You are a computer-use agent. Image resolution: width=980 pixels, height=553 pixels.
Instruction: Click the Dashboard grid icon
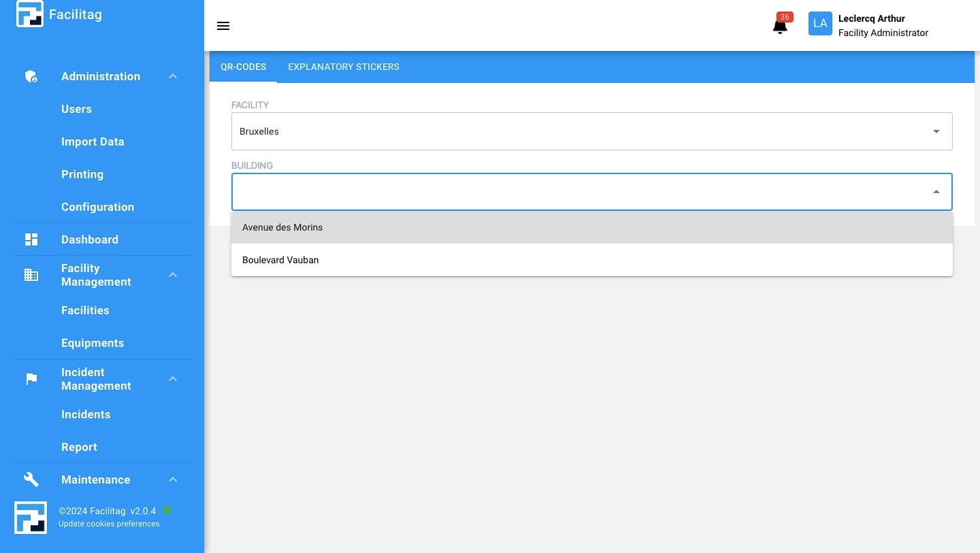pyautogui.click(x=31, y=239)
